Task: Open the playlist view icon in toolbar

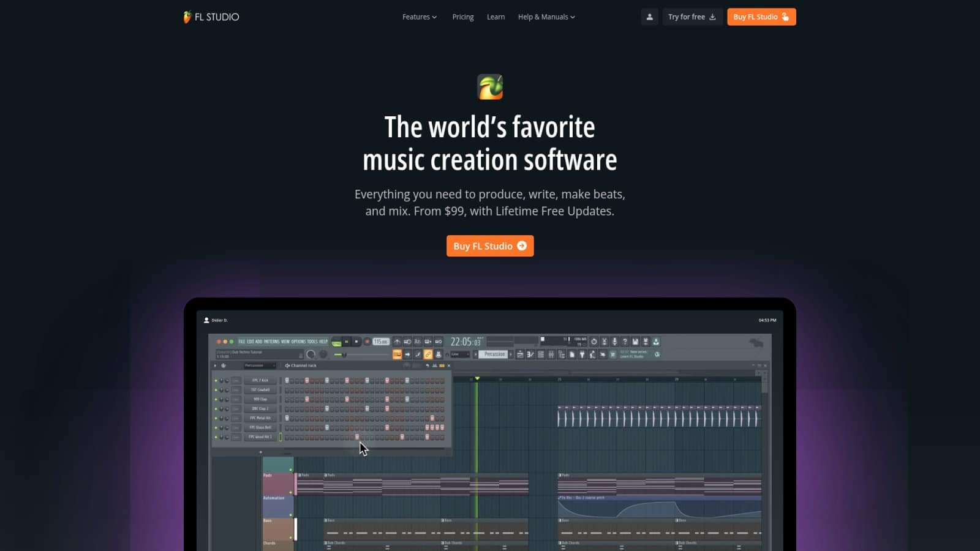Action: click(520, 354)
